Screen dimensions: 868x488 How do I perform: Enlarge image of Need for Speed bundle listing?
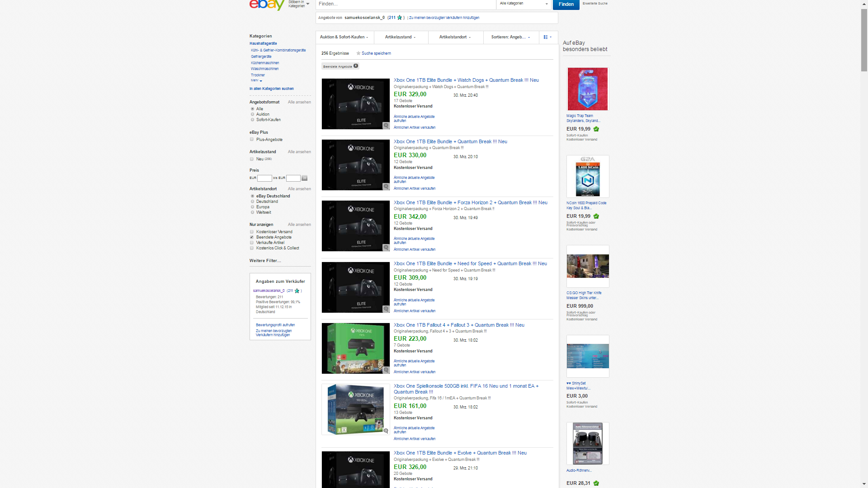coord(386,309)
